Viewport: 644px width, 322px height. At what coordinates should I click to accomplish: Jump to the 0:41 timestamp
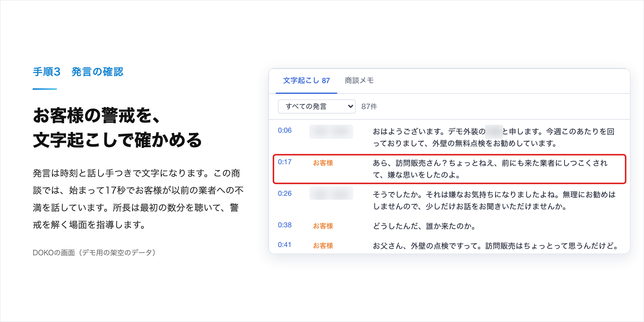pyautogui.click(x=285, y=245)
